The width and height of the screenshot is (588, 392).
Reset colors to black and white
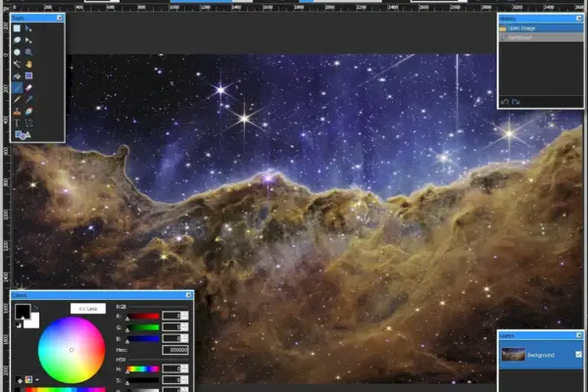pos(19,324)
